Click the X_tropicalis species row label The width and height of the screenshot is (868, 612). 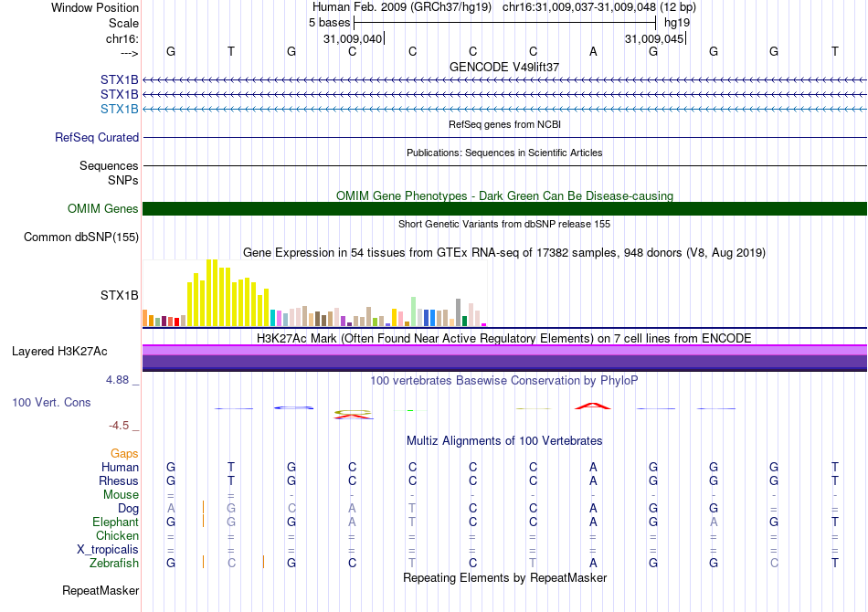coord(108,550)
